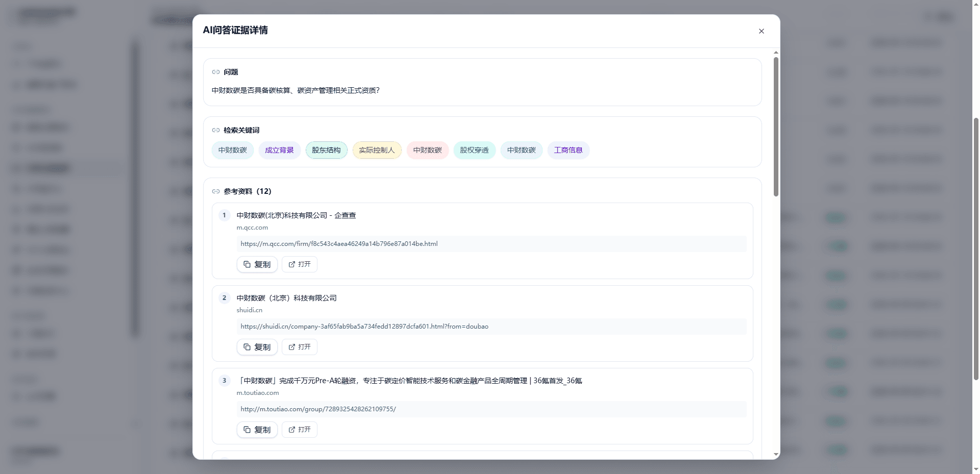Click the 参考资料 (12) heading
This screenshot has height=474, width=980.
pyautogui.click(x=248, y=191)
